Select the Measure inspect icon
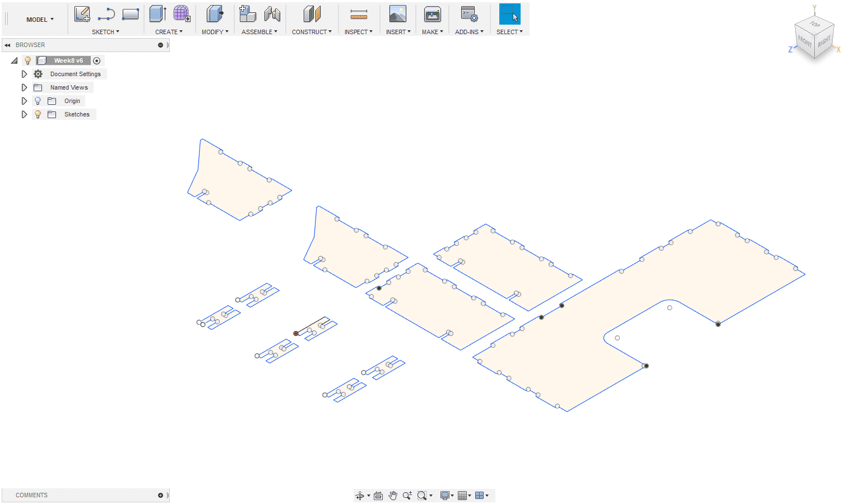 tap(359, 14)
